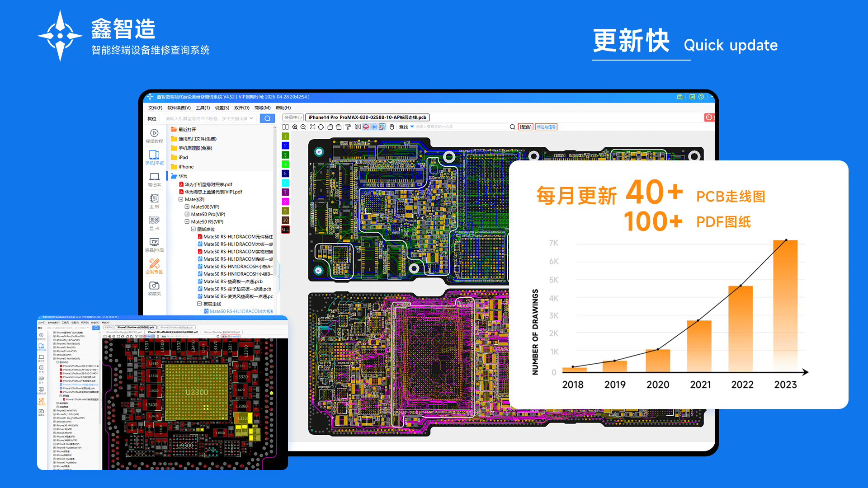The image size is (868, 488).
Task: Toggle PCB layer 2 blue swatch
Action: [x=285, y=145]
